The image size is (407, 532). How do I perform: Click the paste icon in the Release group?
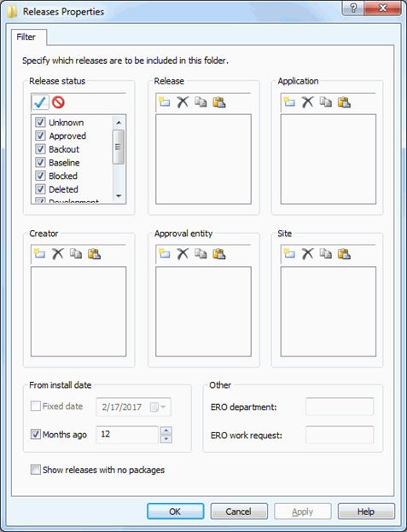coord(219,101)
